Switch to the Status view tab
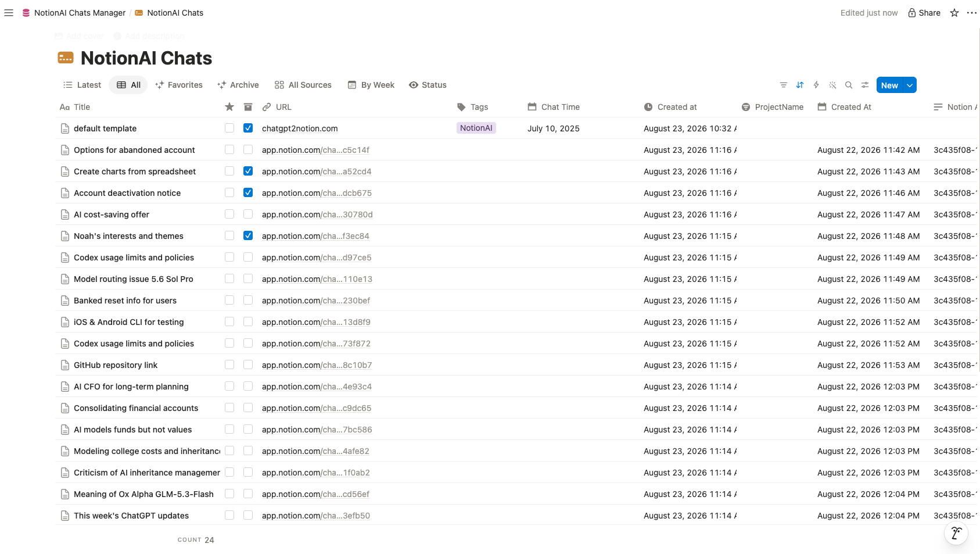This screenshot has height=554, width=980. point(428,85)
